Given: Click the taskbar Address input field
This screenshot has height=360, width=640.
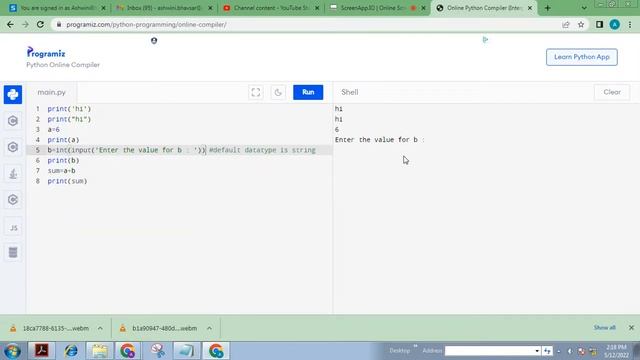Looking at the screenshot, I should (x=489, y=351).
